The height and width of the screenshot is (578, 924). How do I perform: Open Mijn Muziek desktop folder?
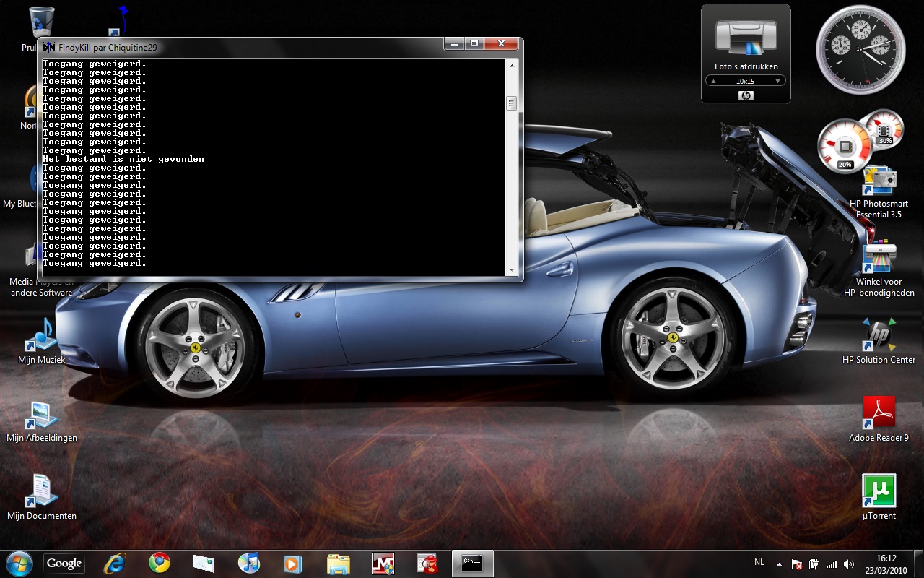pyautogui.click(x=41, y=335)
